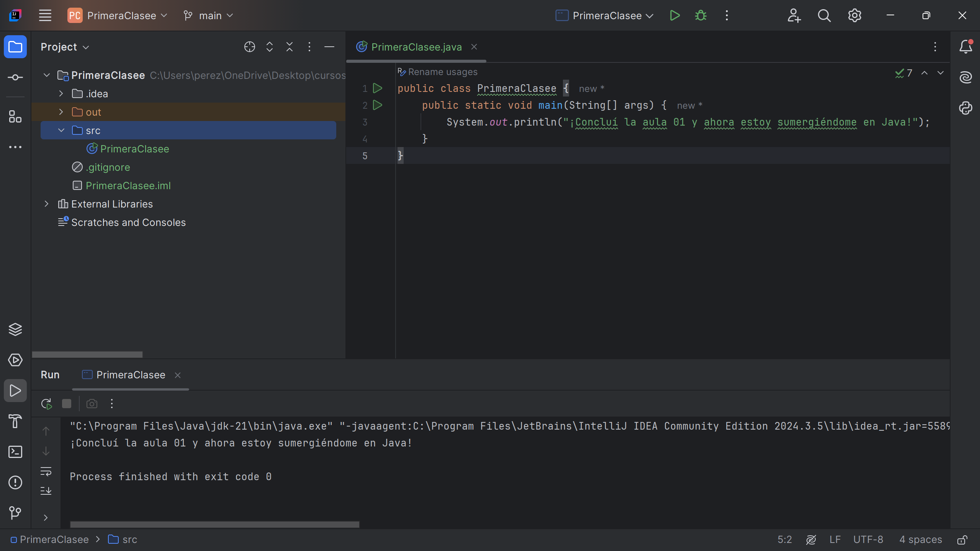Open the Problems tool window
This screenshot has height=551, width=980.
click(15, 482)
